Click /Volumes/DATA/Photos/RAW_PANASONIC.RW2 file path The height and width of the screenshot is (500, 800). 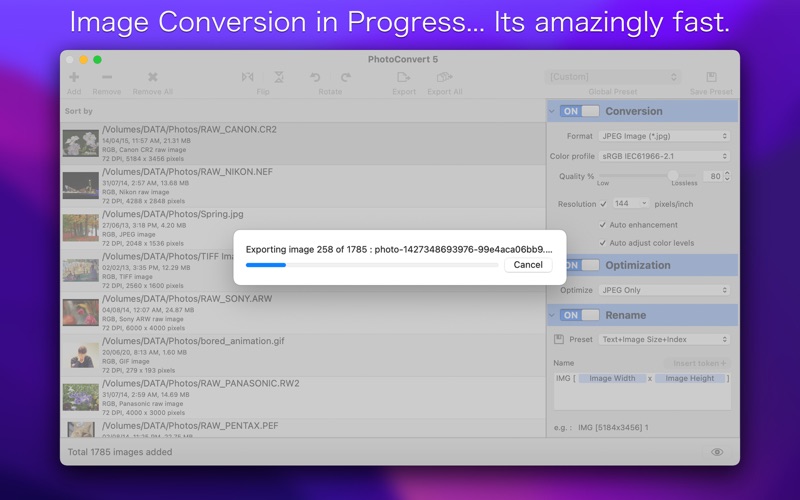201,384
